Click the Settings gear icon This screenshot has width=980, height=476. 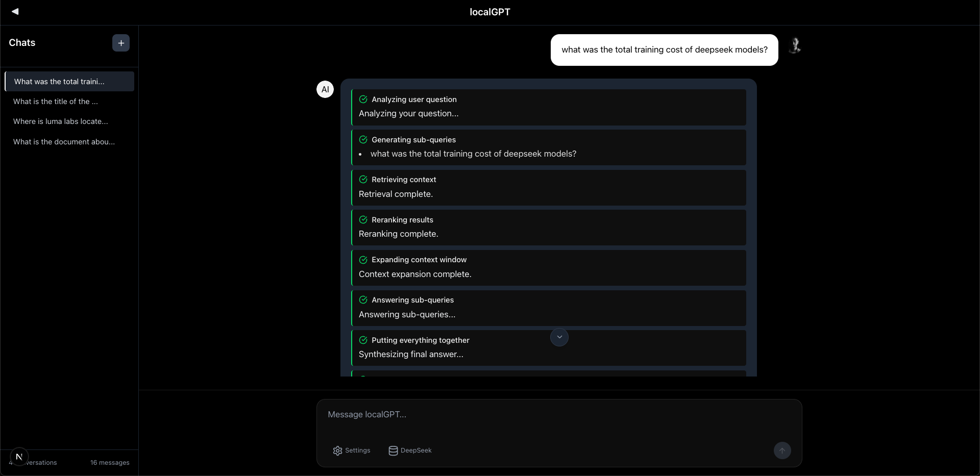click(337, 450)
